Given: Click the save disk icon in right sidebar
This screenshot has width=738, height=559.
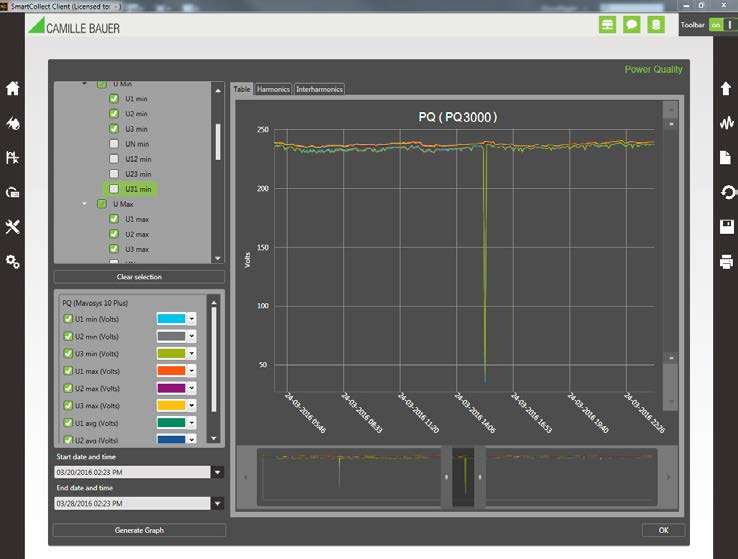Looking at the screenshot, I should pyautogui.click(x=726, y=227).
